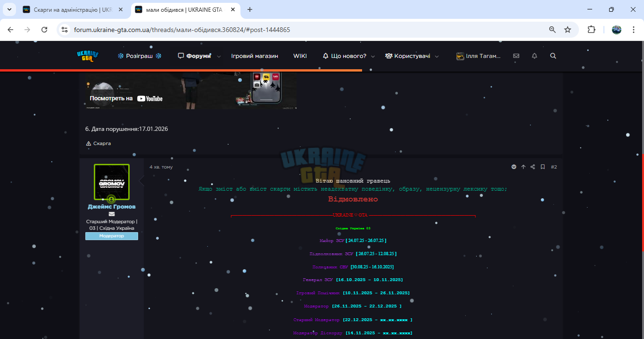The width and height of the screenshot is (644, 339).
Task: Reload the current page
Action: pyautogui.click(x=44, y=30)
